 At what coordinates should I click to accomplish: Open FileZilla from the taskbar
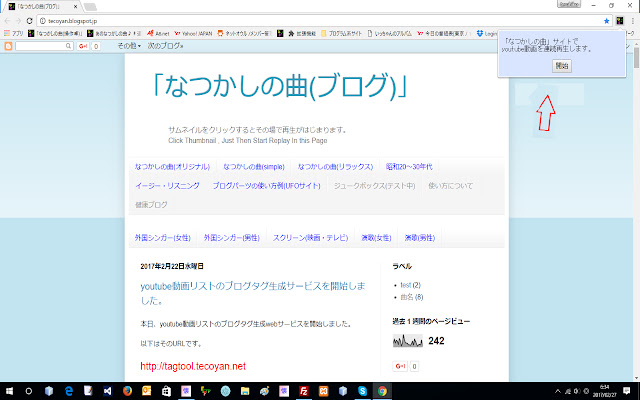tap(305, 390)
